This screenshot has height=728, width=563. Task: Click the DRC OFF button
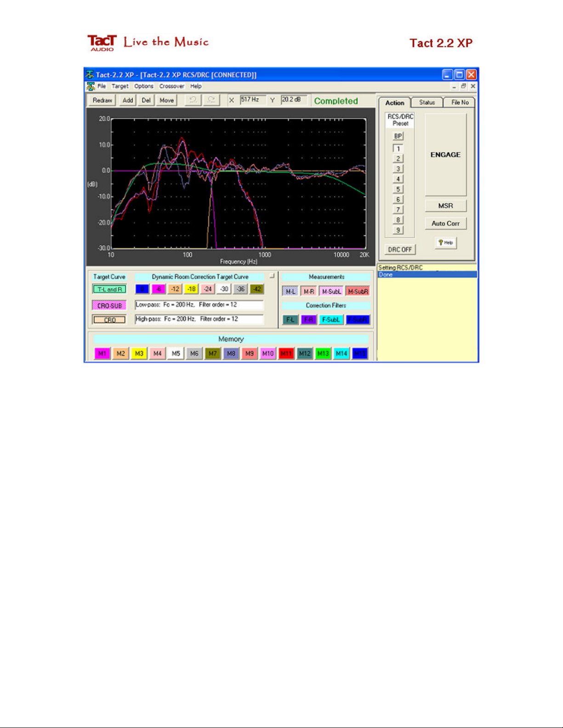(400, 249)
